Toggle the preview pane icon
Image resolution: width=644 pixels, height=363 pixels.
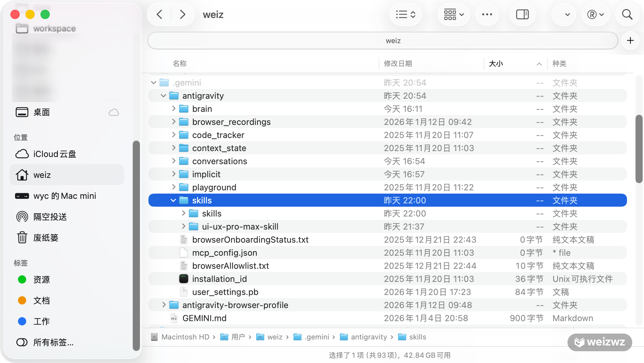tap(522, 14)
